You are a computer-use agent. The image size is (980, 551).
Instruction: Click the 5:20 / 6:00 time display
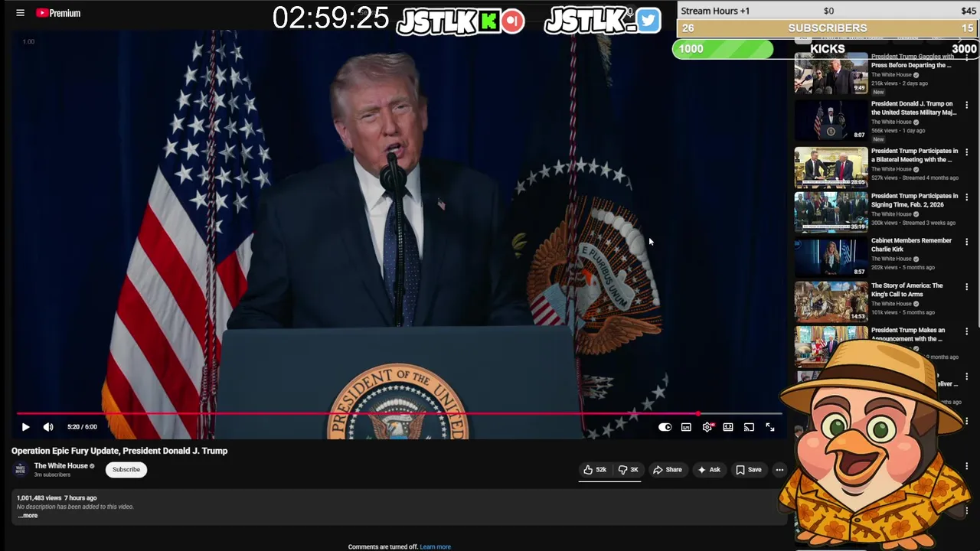(x=82, y=427)
